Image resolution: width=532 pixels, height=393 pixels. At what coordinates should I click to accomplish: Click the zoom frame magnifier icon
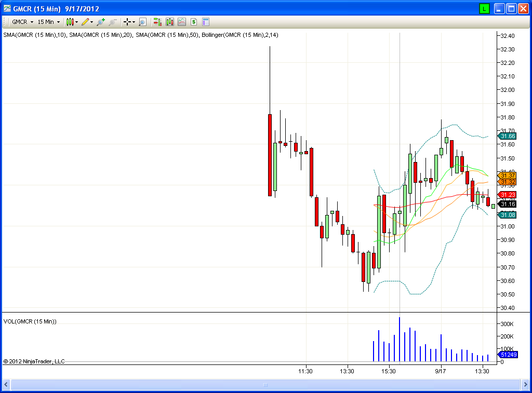tap(142, 22)
